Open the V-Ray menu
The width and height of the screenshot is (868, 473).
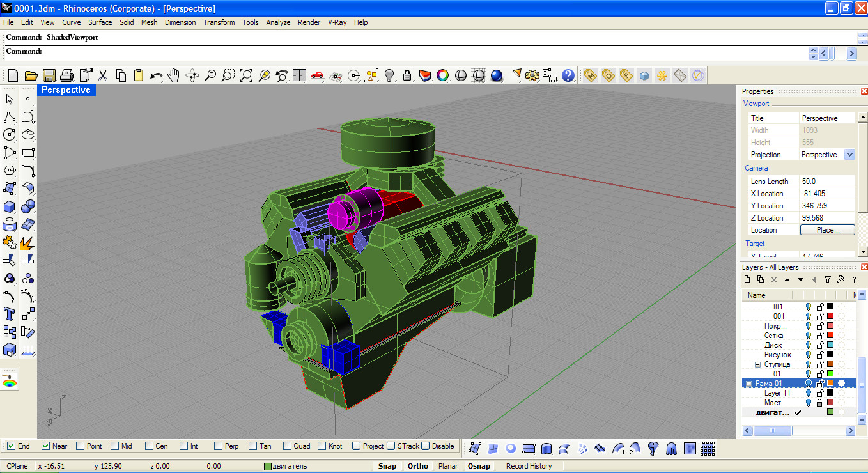pos(337,22)
